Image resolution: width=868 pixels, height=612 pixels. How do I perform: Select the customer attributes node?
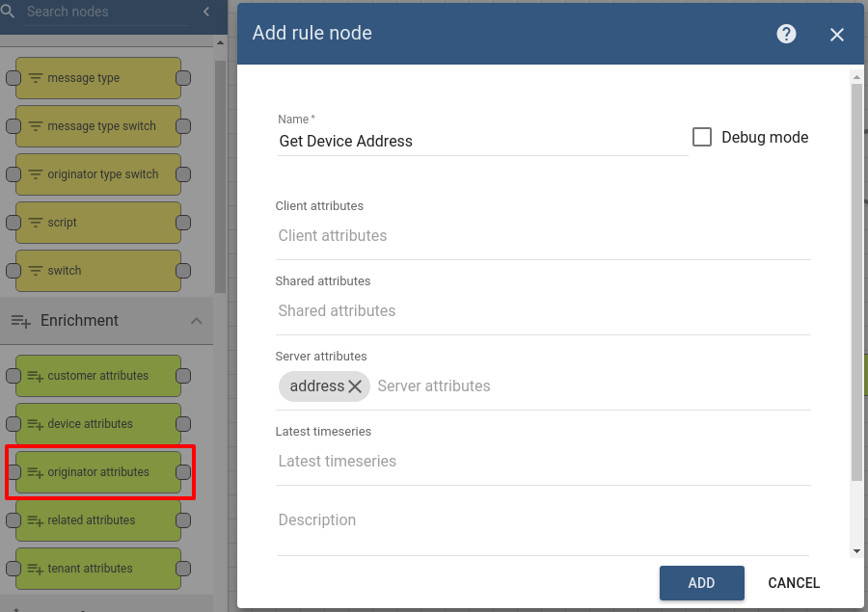(98, 376)
